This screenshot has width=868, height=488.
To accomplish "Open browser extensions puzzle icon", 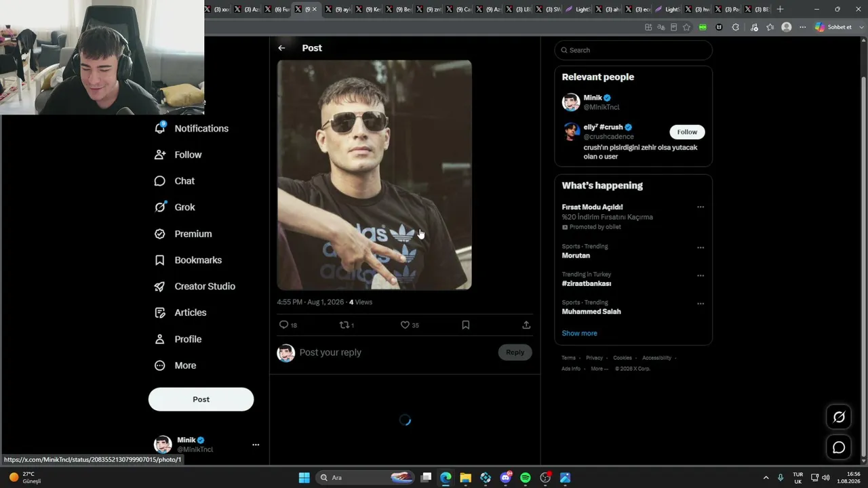I will tap(736, 27).
